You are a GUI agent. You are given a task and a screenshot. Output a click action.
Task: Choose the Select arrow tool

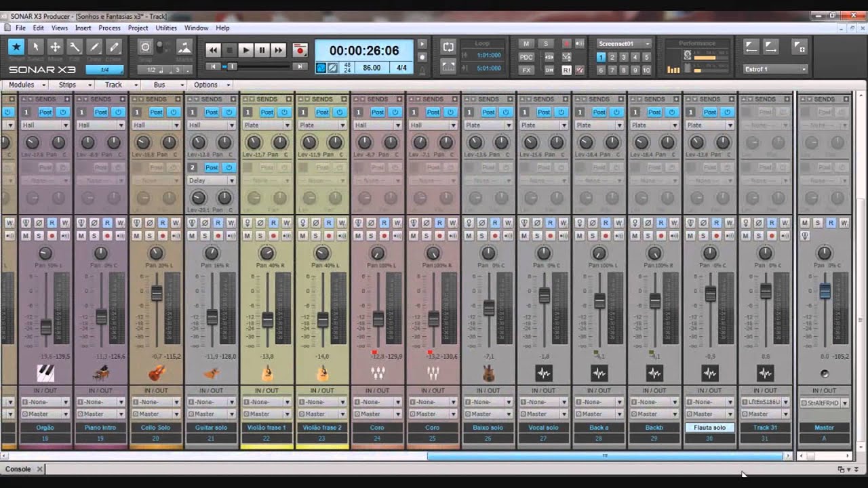[x=36, y=47]
